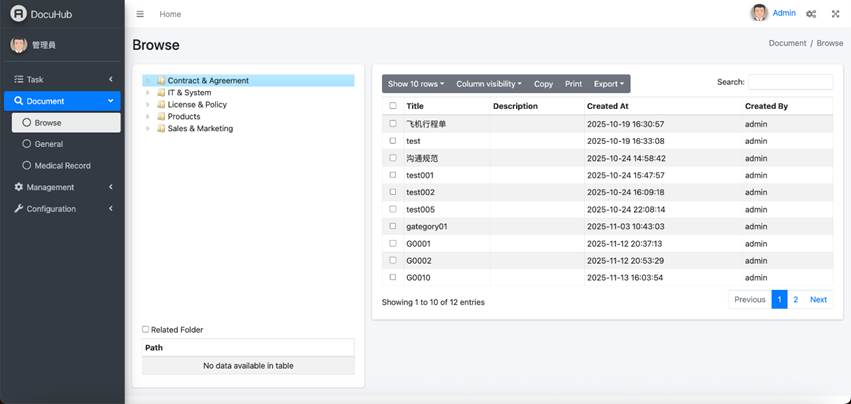
Task: Click page 1 pagination button
Action: coord(779,299)
